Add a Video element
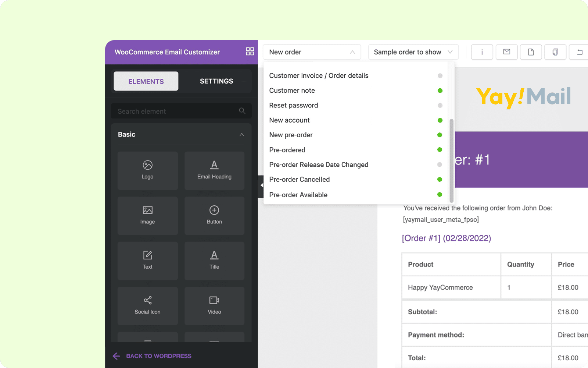 click(214, 306)
